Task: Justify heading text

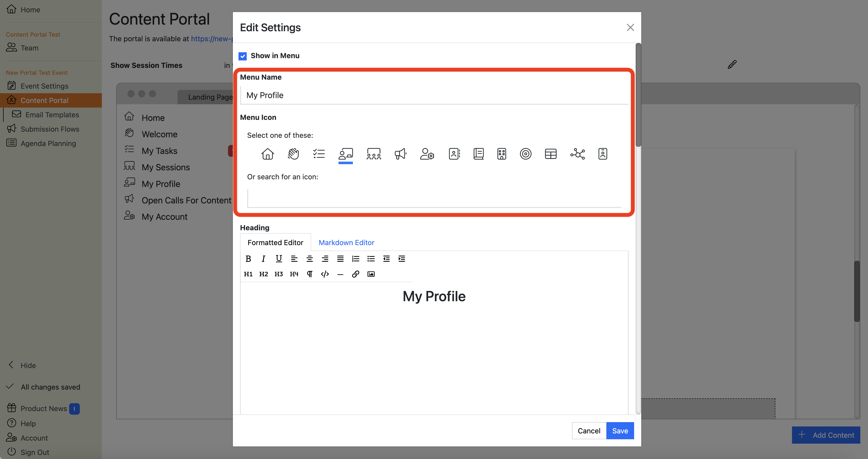Action: click(x=340, y=259)
